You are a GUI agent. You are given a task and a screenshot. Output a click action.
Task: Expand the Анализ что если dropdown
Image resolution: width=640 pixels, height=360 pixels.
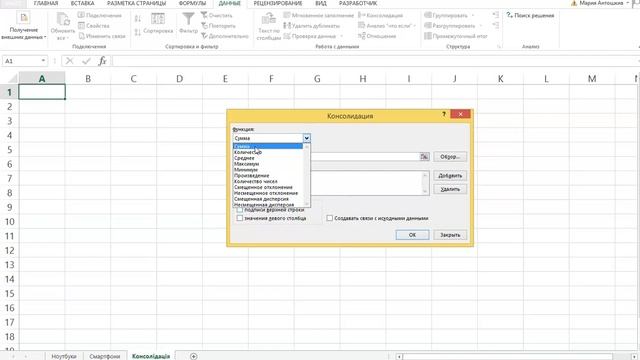tap(414, 26)
